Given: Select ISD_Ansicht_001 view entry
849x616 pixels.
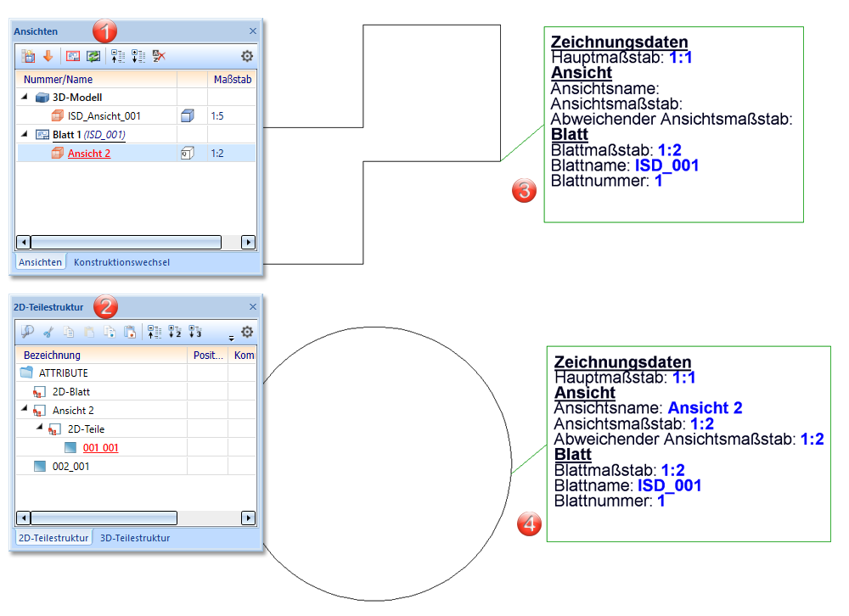Looking at the screenshot, I should click(104, 116).
